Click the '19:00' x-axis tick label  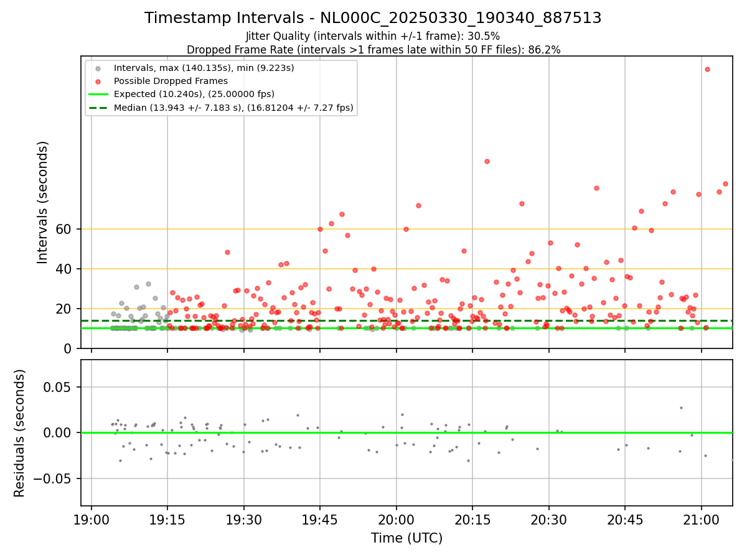tap(92, 520)
